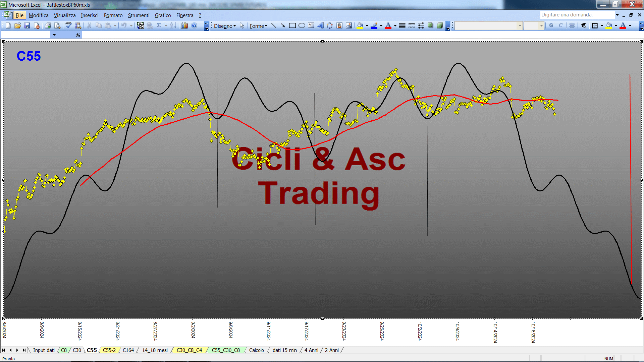This screenshot has width=644, height=362.
Task: Click the 3-D Style icon
Action: (440, 25)
